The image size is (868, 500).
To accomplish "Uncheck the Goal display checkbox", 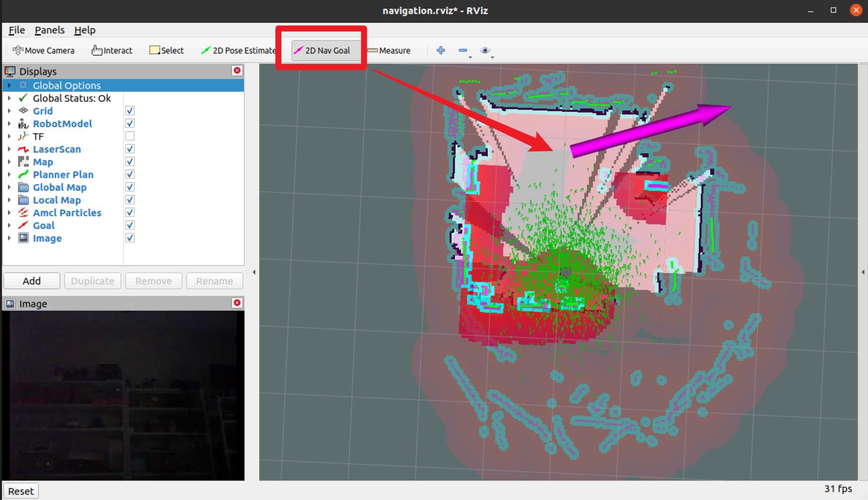I will (x=130, y=225).
